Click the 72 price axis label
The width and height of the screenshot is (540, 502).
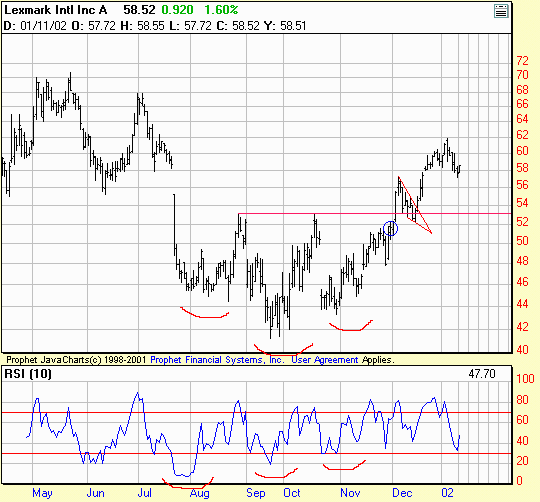coord(522,61)
